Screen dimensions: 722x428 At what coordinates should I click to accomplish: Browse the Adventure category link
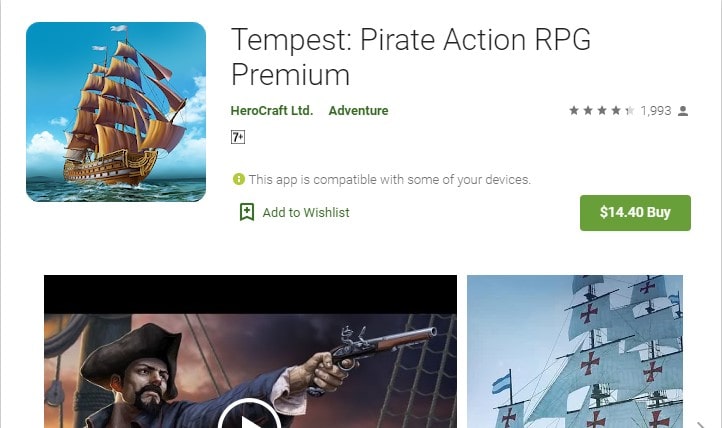click(358, 111)
